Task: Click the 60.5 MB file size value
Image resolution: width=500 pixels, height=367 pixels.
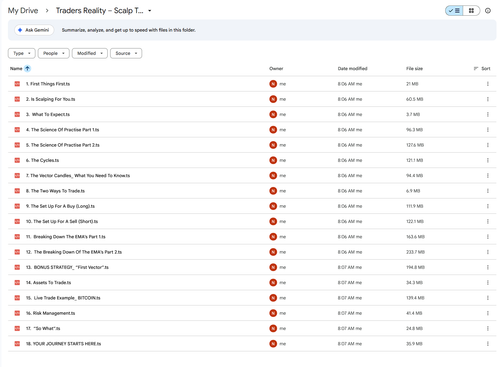Action: coord(415,99)
